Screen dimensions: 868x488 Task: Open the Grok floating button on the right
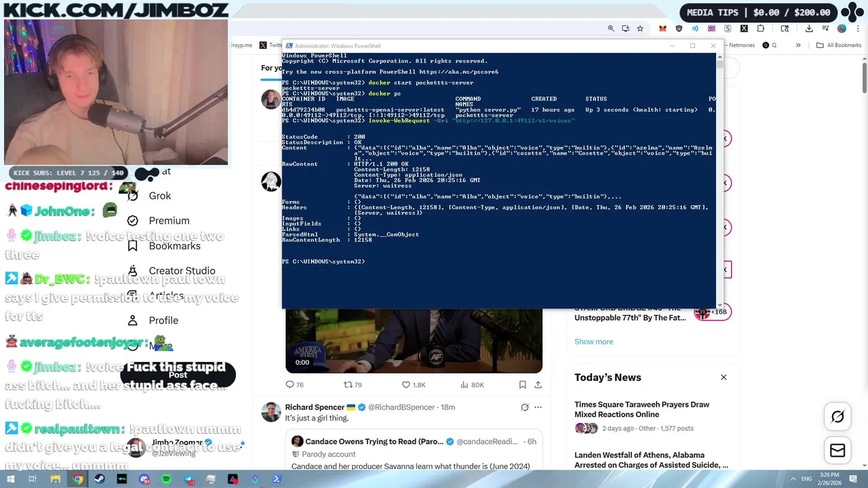pyautogui.click(x=837, y=417)
